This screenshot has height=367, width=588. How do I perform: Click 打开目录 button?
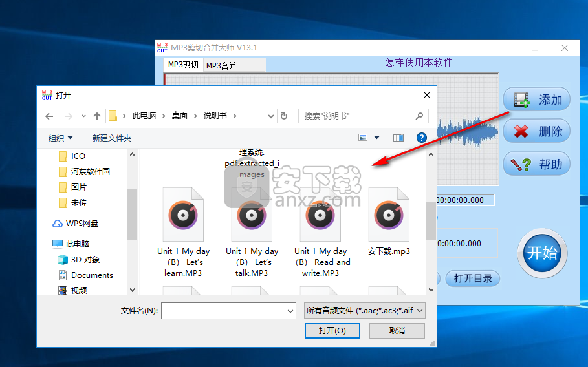click(473, 278)
